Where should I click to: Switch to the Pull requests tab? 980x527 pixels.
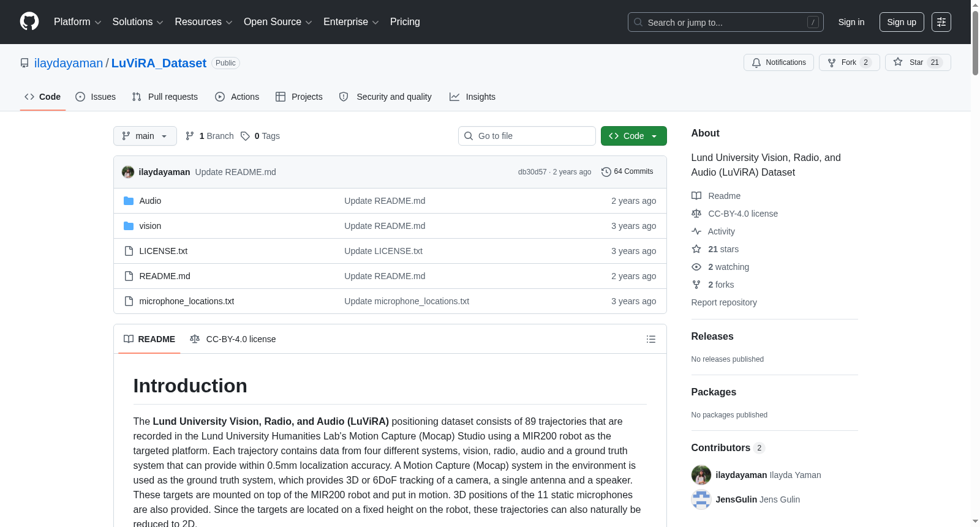point(165,97)
